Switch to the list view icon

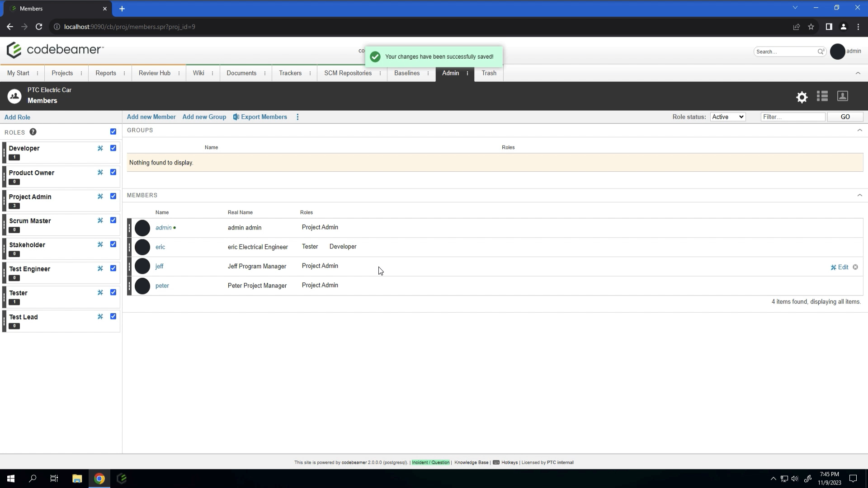822,96
